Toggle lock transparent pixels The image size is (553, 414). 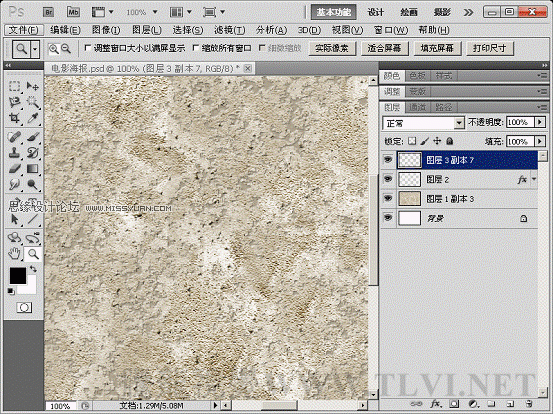coord(412,141)
